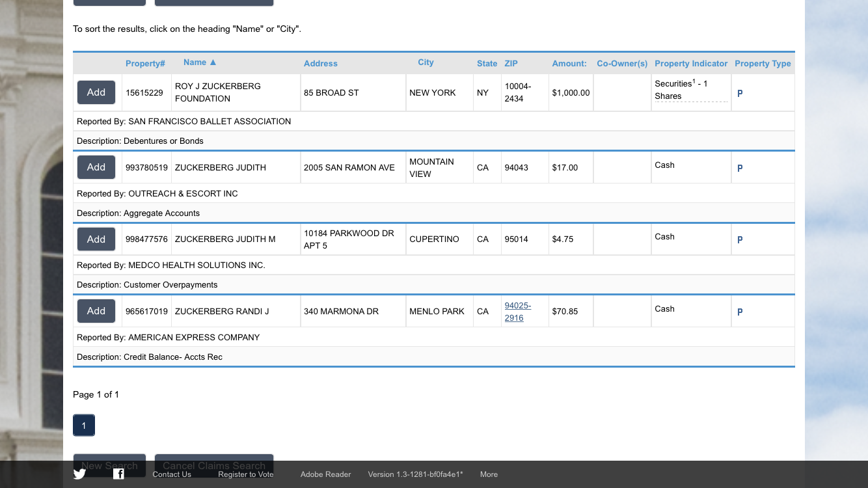Screen dimensions: 868x488
Task: Click the Co-Owner(s) column header
Action: 622,63
